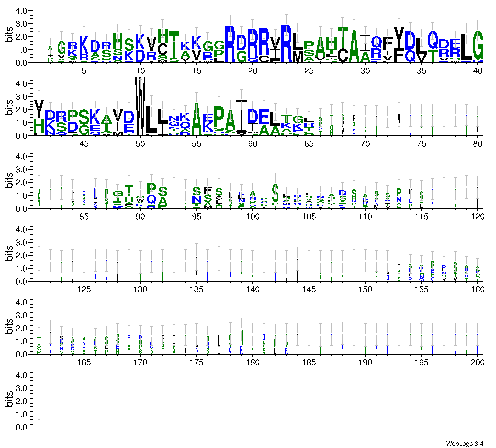Click the blue K at position 5

[84, 45]
